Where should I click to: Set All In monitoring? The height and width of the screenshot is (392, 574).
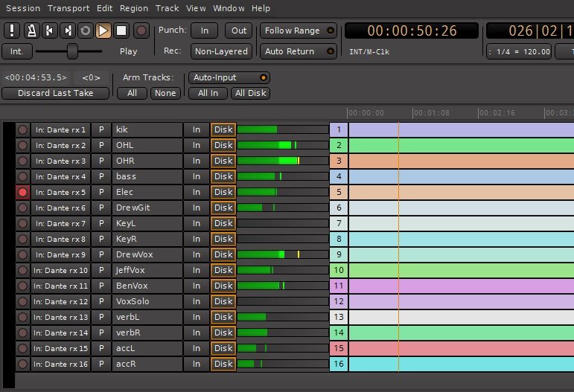(x=208, y=93)
